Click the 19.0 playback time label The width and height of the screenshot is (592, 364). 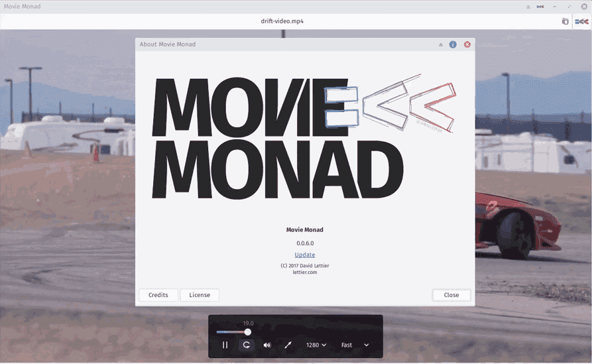(248, 323)
